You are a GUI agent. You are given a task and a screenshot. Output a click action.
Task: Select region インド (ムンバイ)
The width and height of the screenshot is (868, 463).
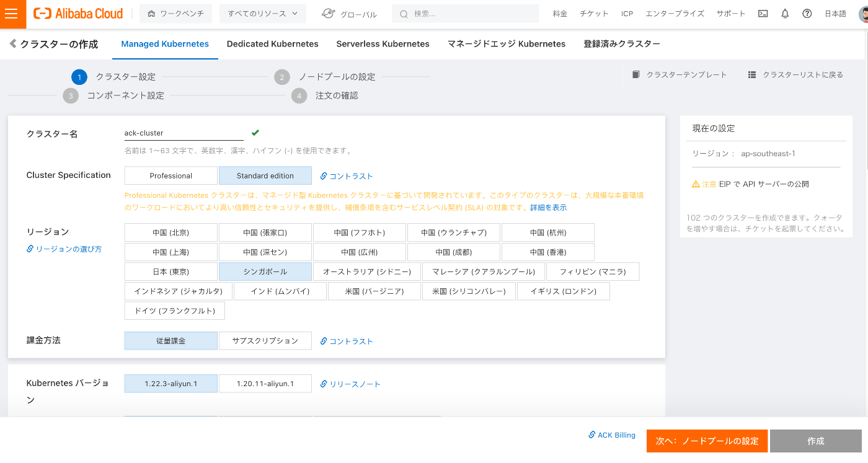(280, 291)
